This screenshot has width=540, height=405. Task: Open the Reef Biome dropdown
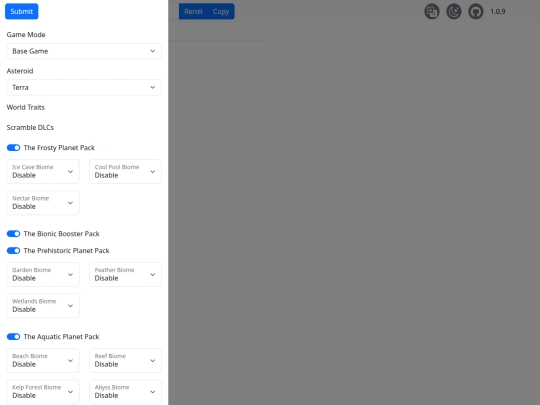(125, 361)
